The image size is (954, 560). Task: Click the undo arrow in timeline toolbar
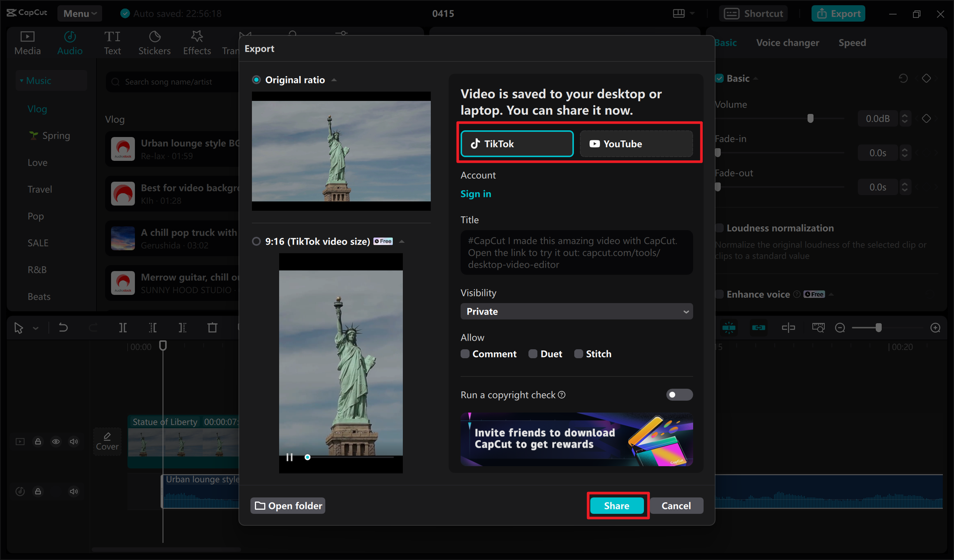point(63,328)
